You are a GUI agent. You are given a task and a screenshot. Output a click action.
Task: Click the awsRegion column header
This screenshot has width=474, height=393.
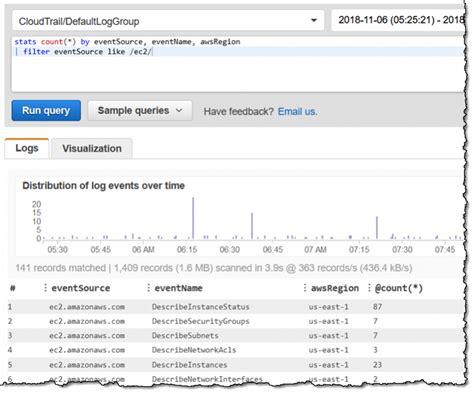click(x=335, y=288)
